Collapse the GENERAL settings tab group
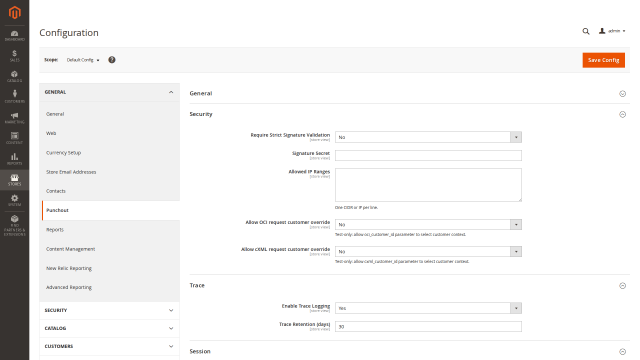640x360 pixels. (109, 92)
